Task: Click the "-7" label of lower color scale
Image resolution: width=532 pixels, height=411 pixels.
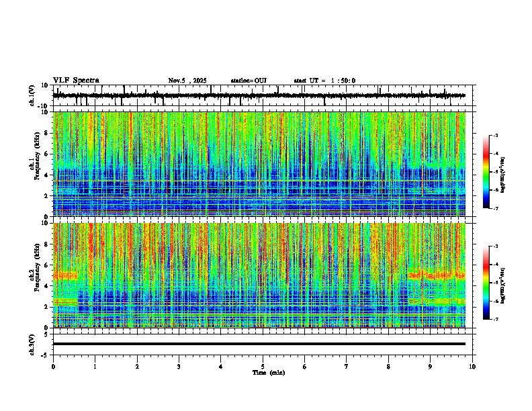Action: pyautogui.click(x=495, y=319)
